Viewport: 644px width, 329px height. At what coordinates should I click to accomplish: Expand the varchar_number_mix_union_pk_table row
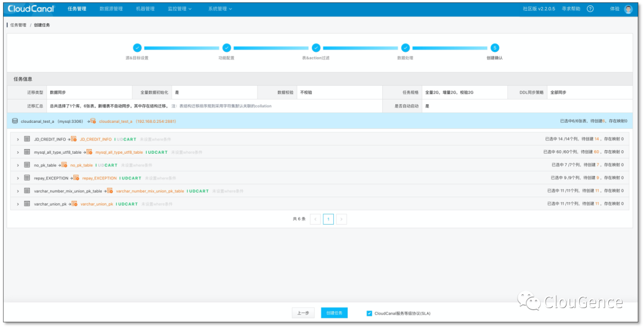18,191
